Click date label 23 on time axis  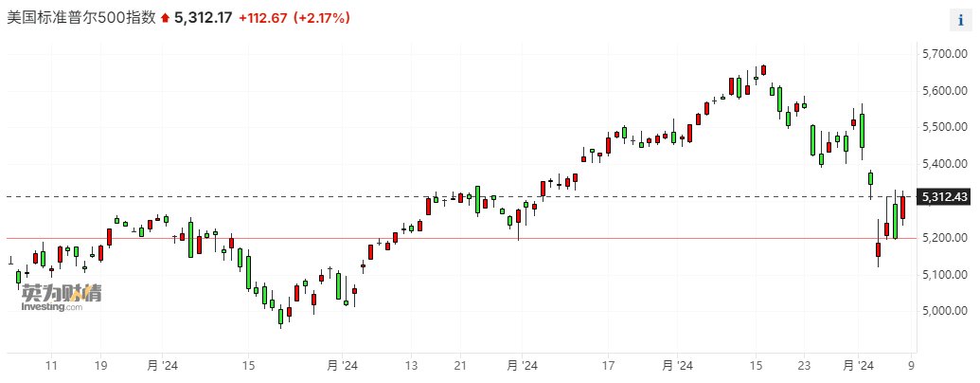point(804,365)
